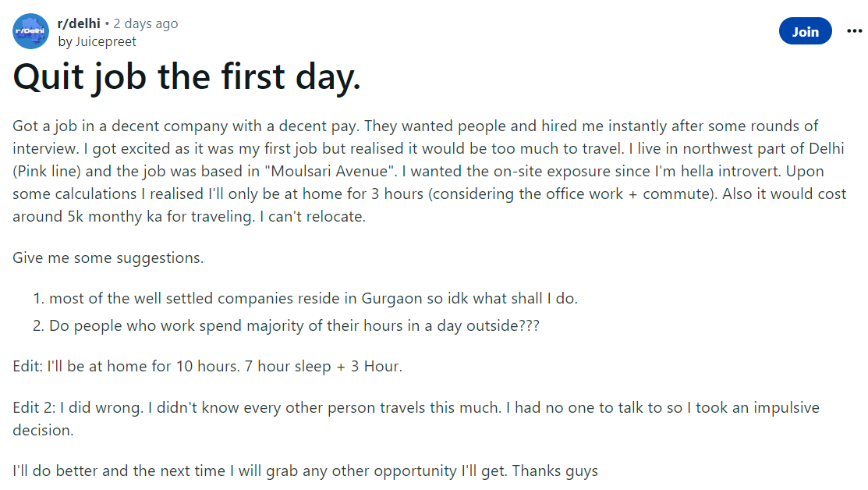Click the list item about well settled companies
Screen dimensions: 868x490
(312, 298)
